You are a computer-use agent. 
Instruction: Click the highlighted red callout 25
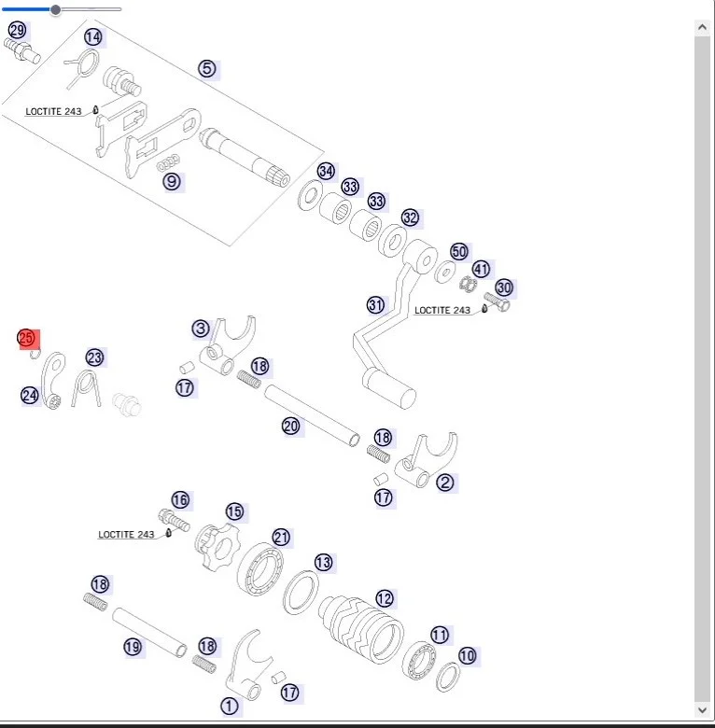pos(26,338)
